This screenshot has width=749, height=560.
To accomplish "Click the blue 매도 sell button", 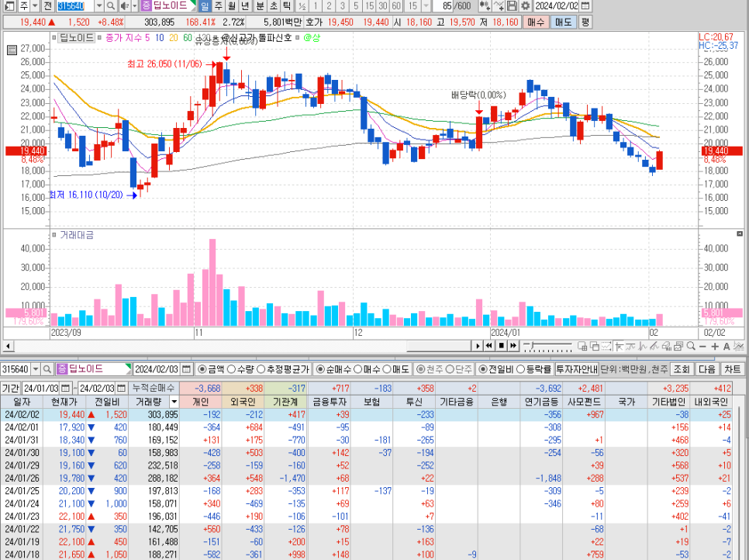I will (x=563, y=22).
